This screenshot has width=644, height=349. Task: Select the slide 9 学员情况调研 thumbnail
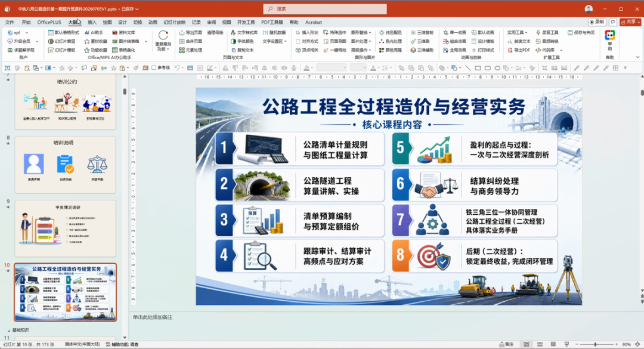pos(66,228)
